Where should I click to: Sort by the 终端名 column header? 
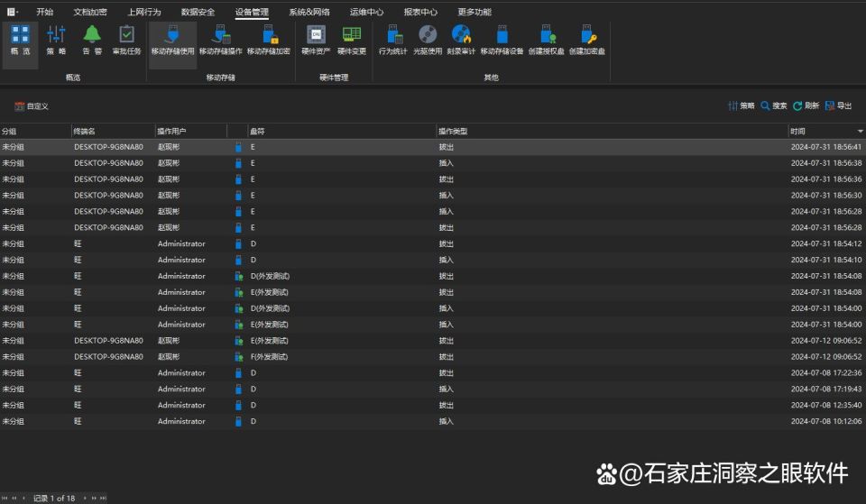(113, 131)
